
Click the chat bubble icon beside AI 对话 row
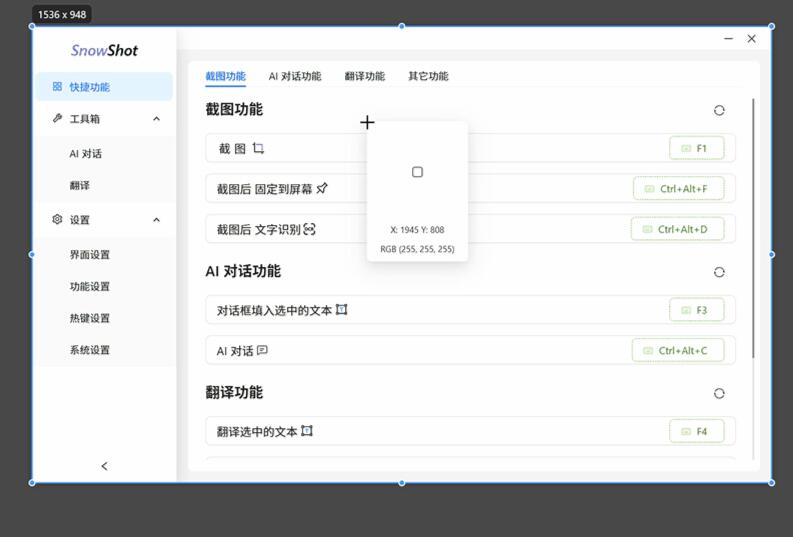point(262,350)
